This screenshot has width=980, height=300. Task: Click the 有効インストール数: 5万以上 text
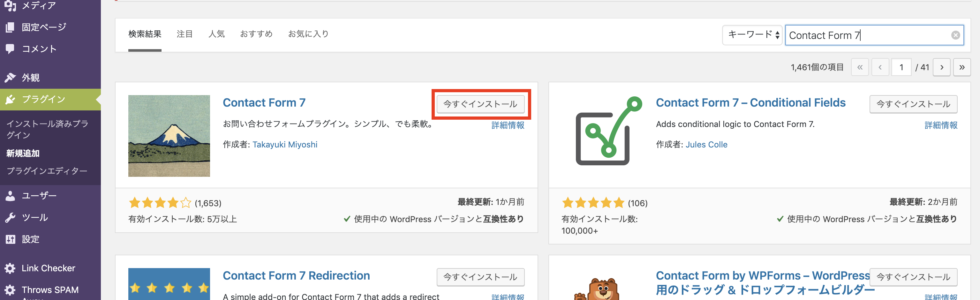point(183,219)
